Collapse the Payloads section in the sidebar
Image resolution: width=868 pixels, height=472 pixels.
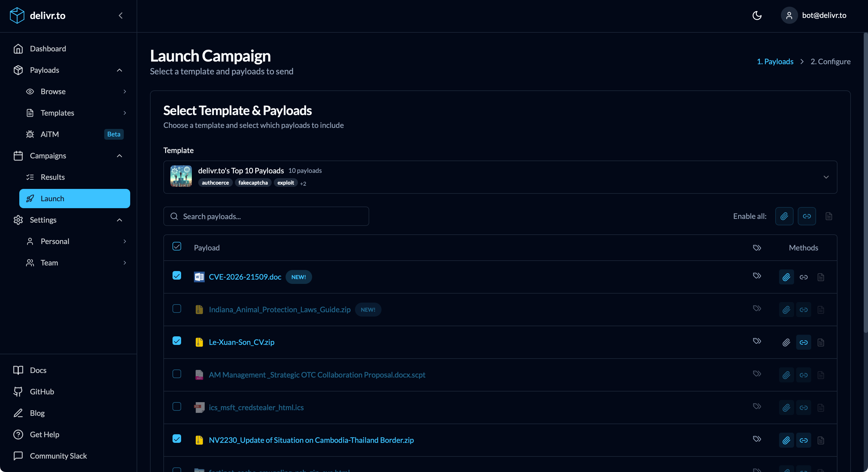click(119, 70)
